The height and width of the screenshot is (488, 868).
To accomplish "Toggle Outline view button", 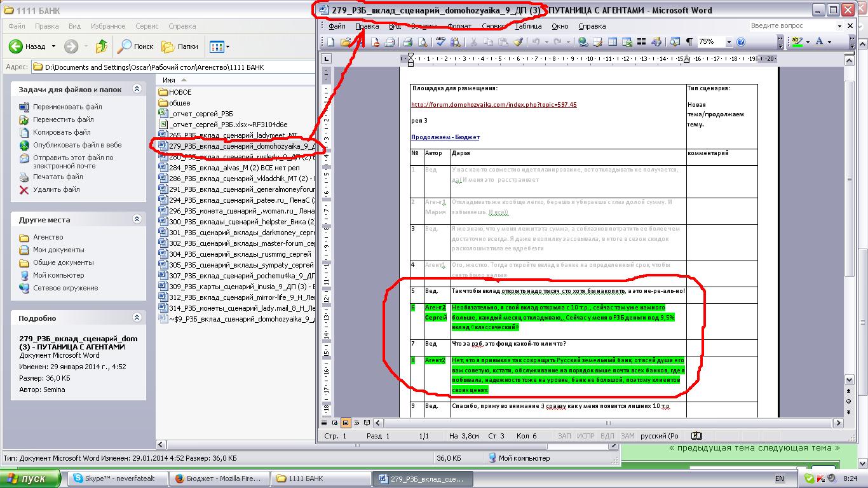I will [x=356, y=423].
